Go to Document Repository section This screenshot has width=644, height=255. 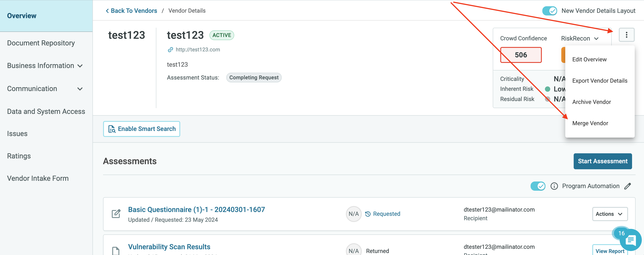click(41, 43)
